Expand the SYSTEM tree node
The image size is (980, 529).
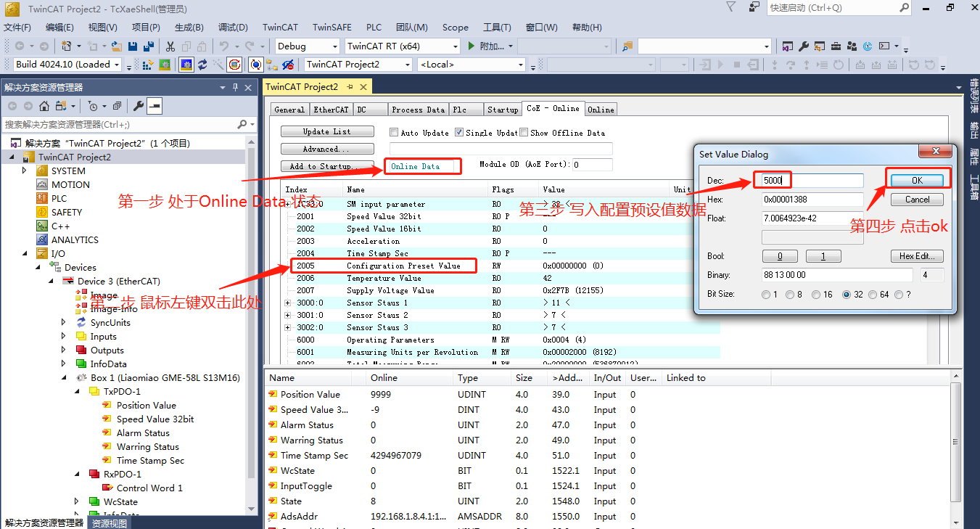click(x=25, y=171)
